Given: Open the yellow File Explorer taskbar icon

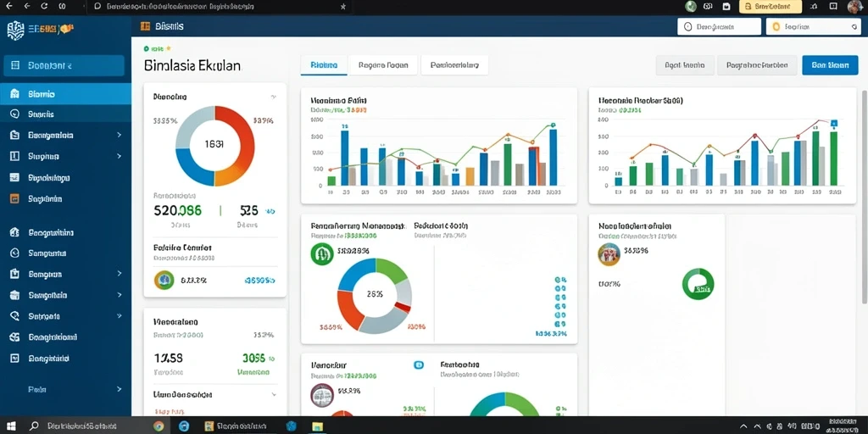Looking at the screenshot, I should pyautogui.click(x=317, y=426).
